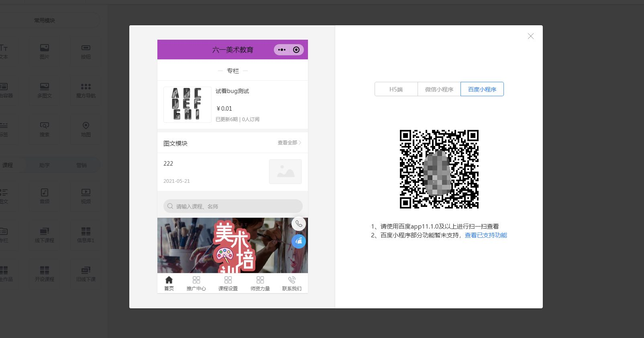Open 课程设置 in bottom navigation
This screenshot has width=644, height=338.
(228, 283)
